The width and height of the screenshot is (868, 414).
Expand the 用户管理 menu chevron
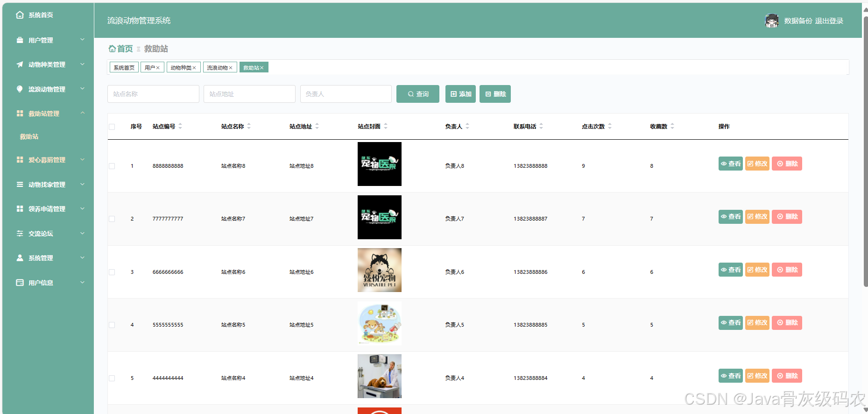(x=83, y=40)
